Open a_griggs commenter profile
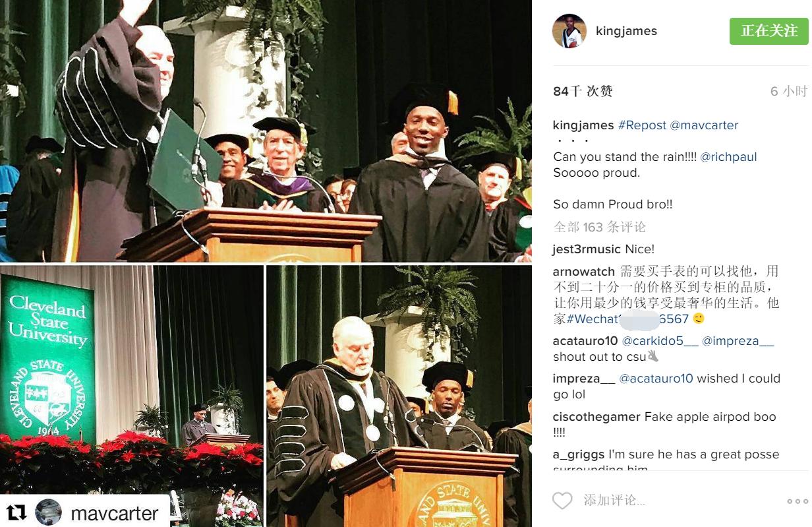 tap(579, 454)
